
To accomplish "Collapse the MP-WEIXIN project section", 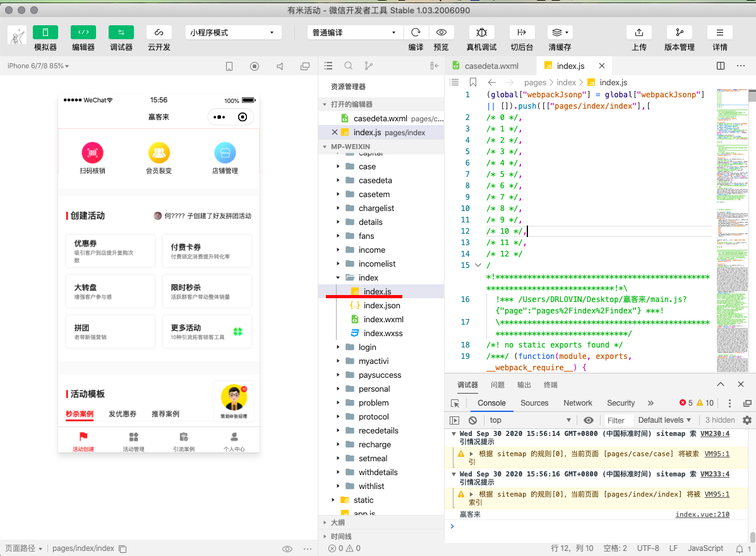I will click(325, 147).
